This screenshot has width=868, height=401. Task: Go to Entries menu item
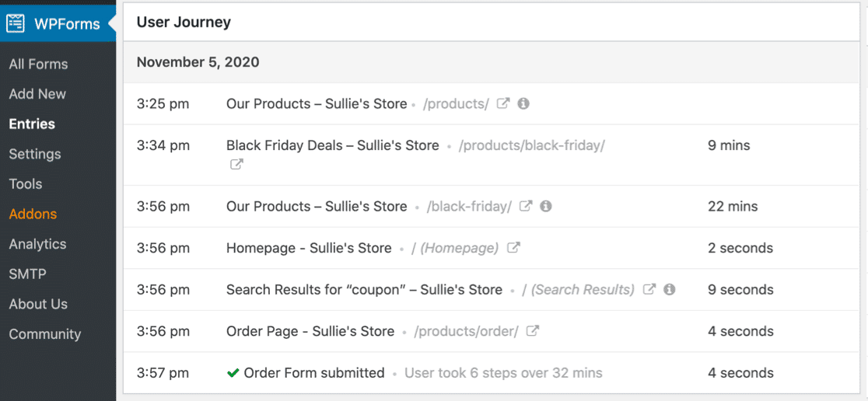32,124
